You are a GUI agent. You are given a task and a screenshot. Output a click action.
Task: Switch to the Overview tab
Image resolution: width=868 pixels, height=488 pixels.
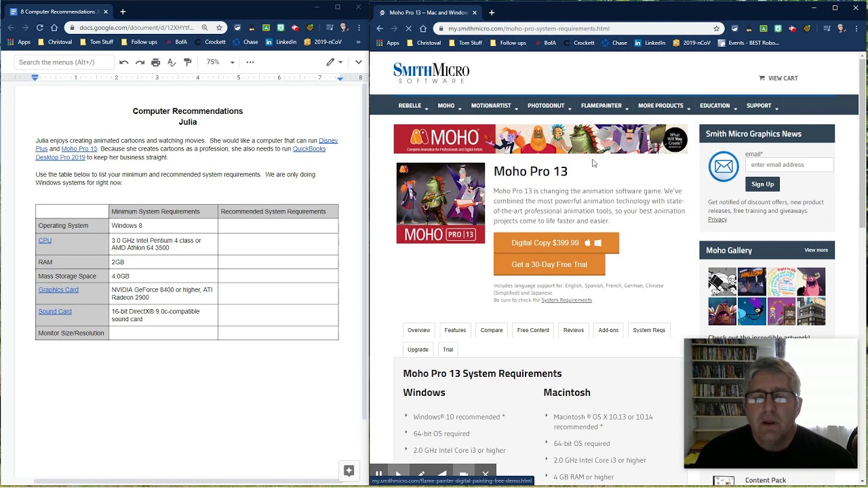point(419,330)
